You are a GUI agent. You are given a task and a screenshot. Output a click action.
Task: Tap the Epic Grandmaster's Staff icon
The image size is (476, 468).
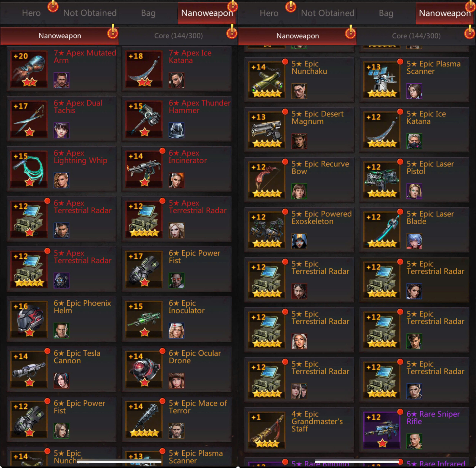[x=267, y=430]
